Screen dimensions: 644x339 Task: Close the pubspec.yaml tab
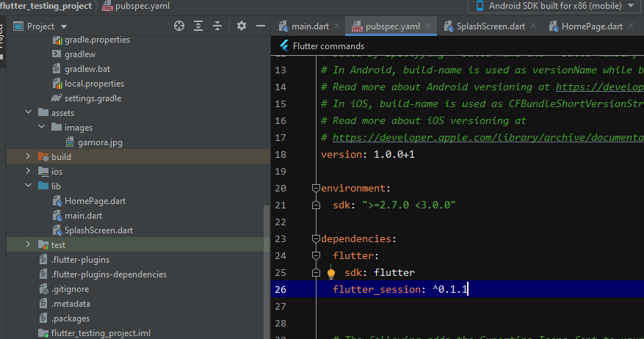click(428, 26)
